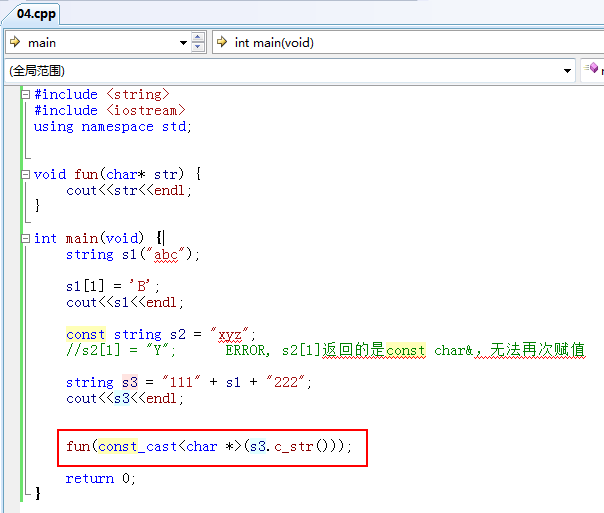Switch to the 04.cpp tab
Image resolution: width=604 pixels, height=513 pixels.
(x=36, y=14)
